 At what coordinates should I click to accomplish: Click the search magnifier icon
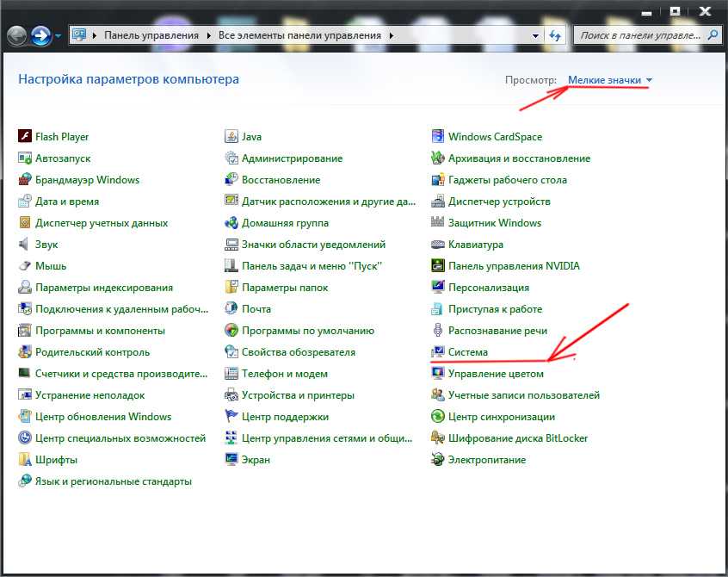(x=713, y=35)
